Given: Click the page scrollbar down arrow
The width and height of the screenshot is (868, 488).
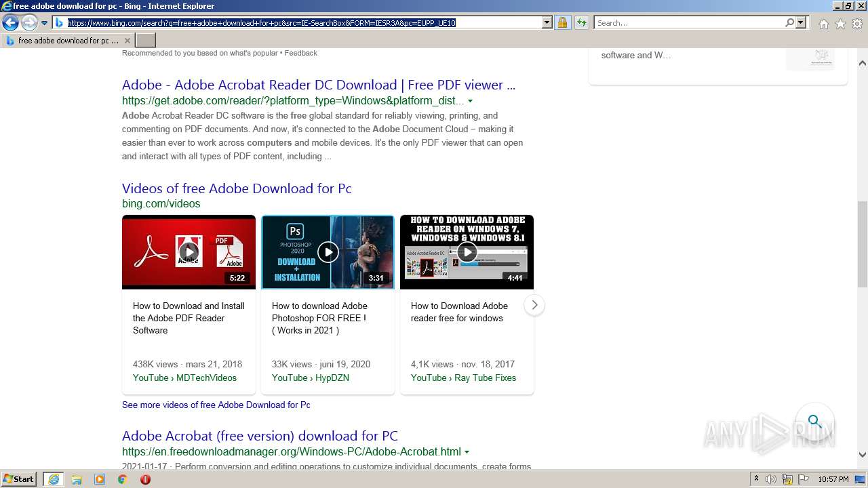Looking at the screenshot, I should (x=863, y=455).
